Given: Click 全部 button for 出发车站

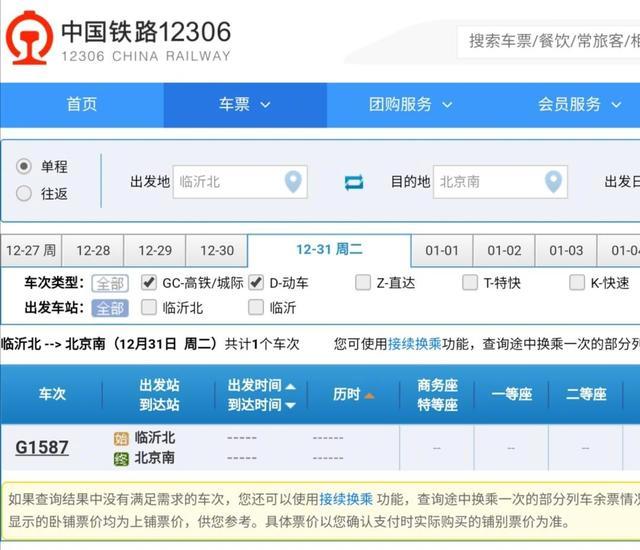Looking at the screenshot, I should tap(110, 308).
